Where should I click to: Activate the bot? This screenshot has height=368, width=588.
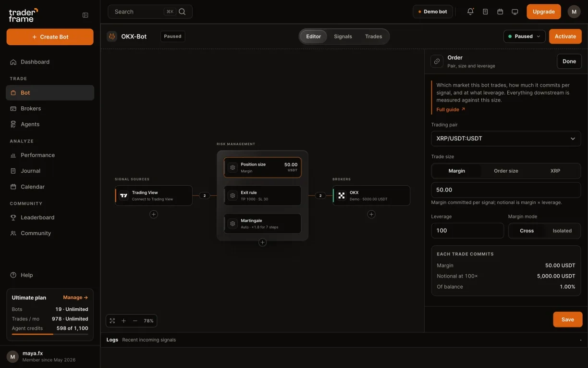point(565,37)
